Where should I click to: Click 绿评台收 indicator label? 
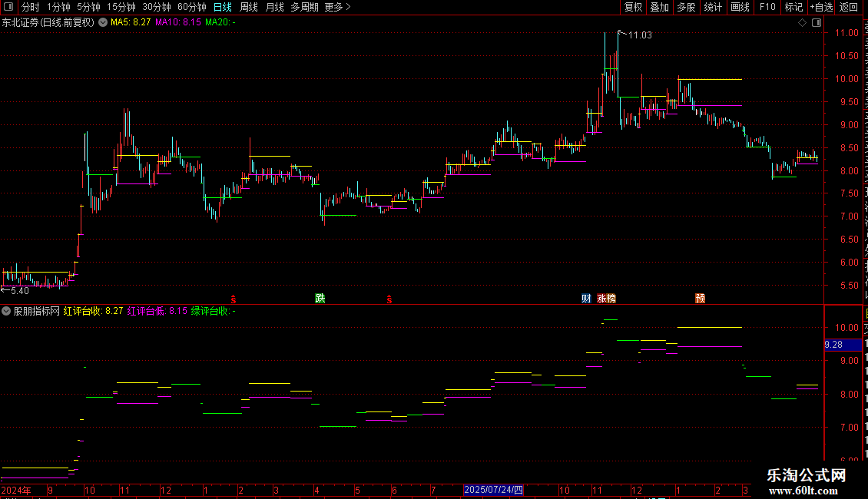(x=213, y=312)
